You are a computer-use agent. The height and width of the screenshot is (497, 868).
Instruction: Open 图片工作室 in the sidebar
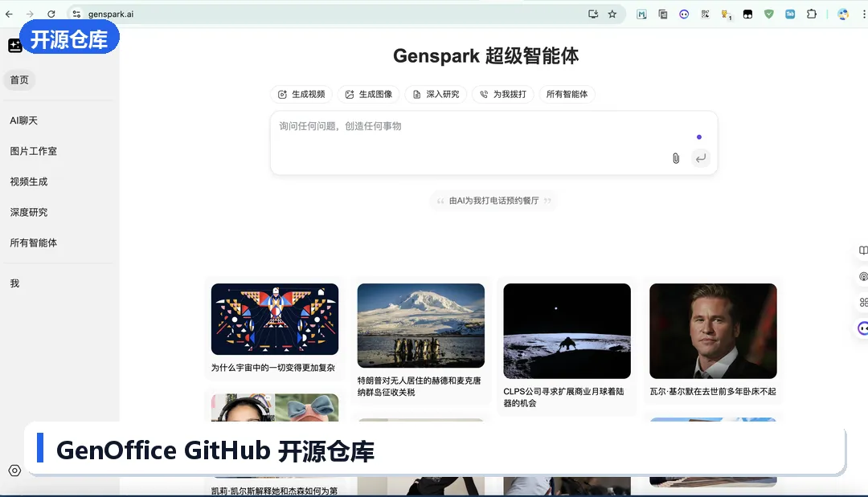(33, 151)
